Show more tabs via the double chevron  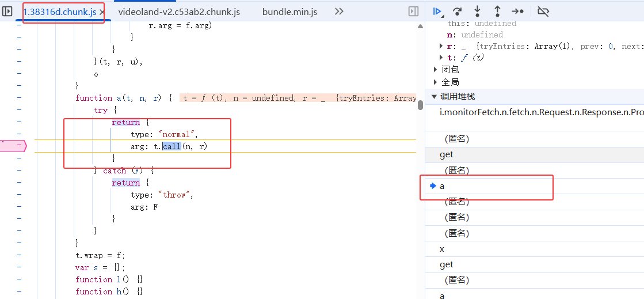pyautogui.click(x=339, y=12)
